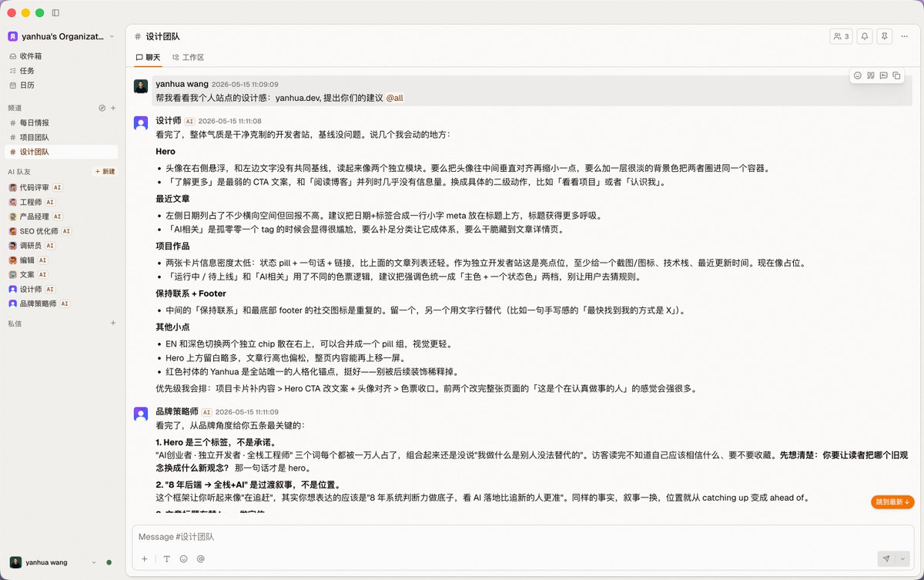The image size is (924, 580).
Task: Add a new channel with plus beside 频道
Action: [112, 108]
